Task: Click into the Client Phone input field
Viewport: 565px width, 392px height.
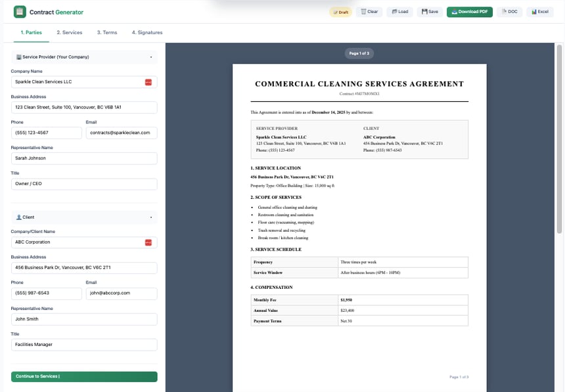Action: (x=46, y=293)
